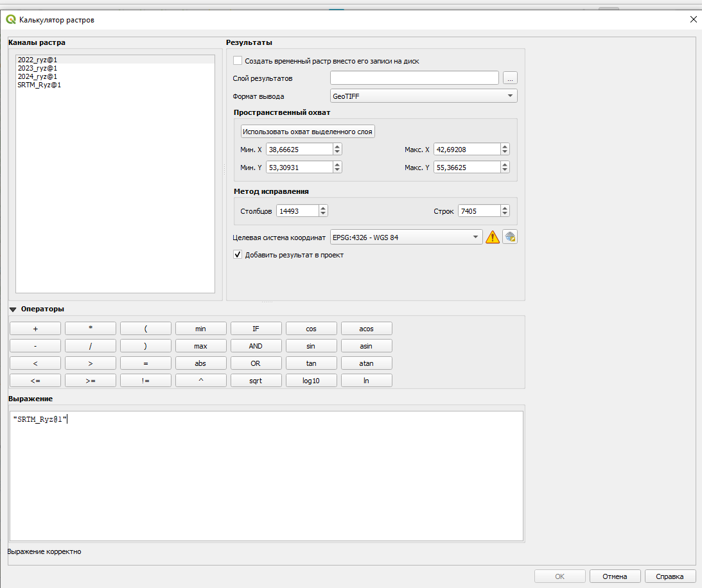
Task: Click 'Использовать охват выделенного слоя' button
Action: tap(308, 132)
